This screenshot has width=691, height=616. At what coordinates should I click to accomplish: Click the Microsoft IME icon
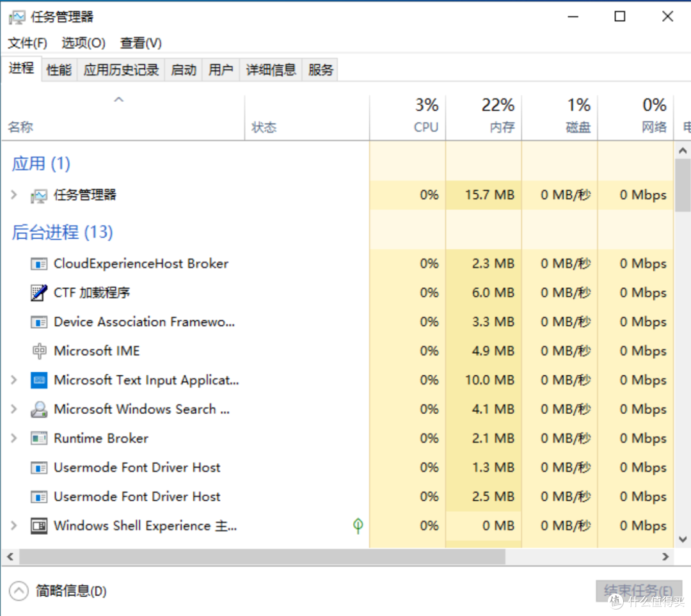click(x=39, y=351)
